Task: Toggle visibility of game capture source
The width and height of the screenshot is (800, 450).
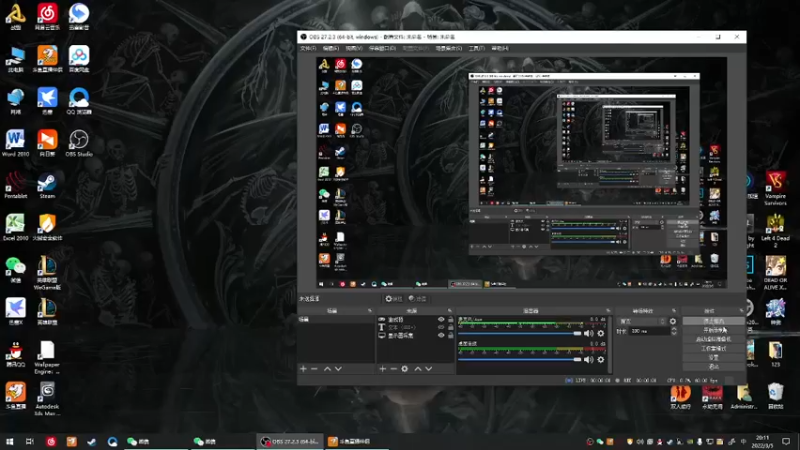Action: (x=441, y=319)
